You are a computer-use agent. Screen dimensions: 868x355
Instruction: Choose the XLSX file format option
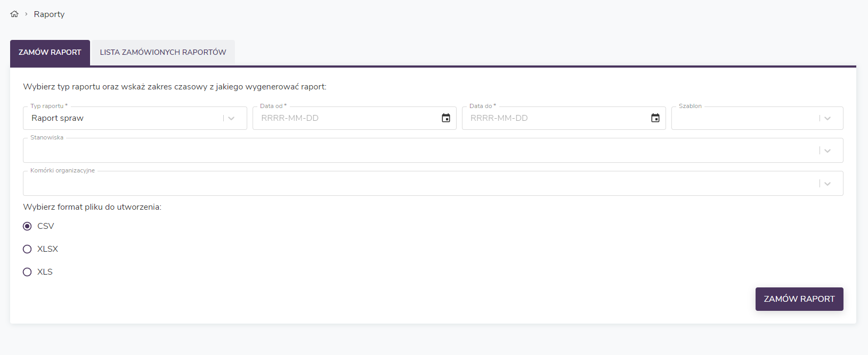(27, 249)
